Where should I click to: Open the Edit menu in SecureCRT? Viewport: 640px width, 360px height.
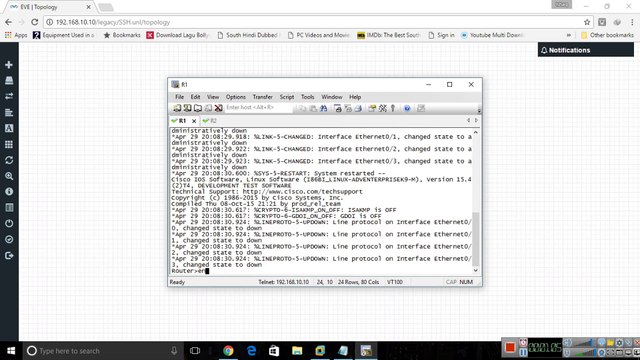pos(195,97)
